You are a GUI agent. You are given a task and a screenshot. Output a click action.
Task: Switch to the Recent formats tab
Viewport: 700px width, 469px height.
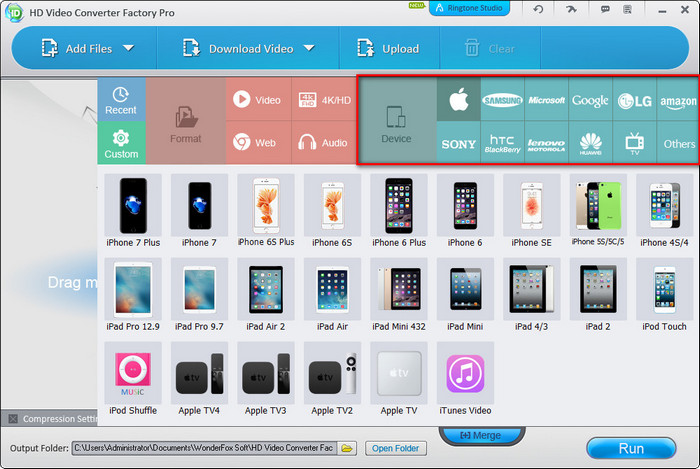(x=121, y=100)
